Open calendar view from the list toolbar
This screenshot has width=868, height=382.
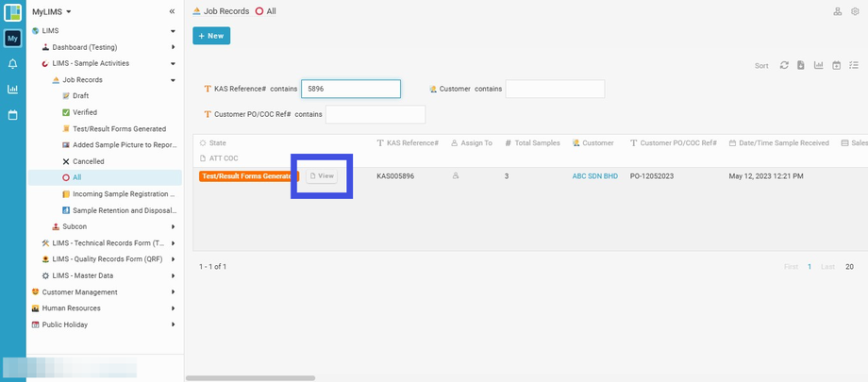pyautogui.click(x=837, y=65)
